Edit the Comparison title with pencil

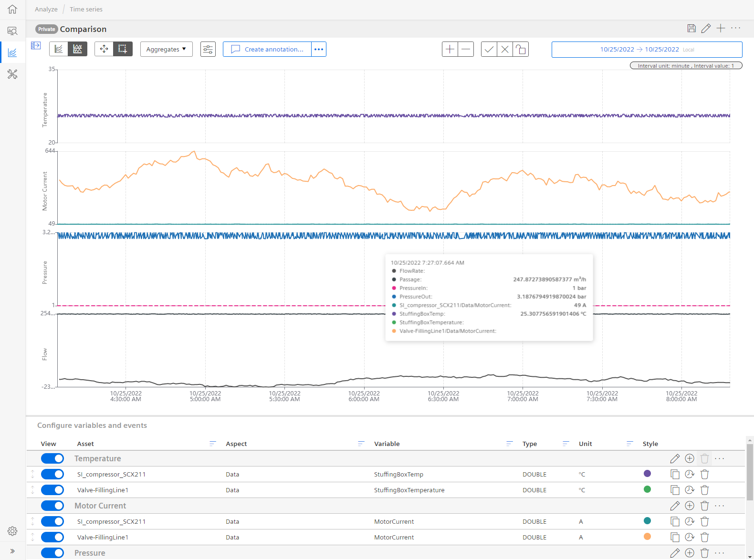point(706,28)
